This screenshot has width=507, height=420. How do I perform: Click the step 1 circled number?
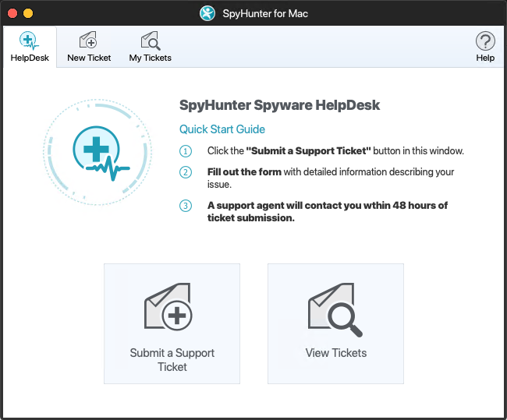(x=186, y=151)
